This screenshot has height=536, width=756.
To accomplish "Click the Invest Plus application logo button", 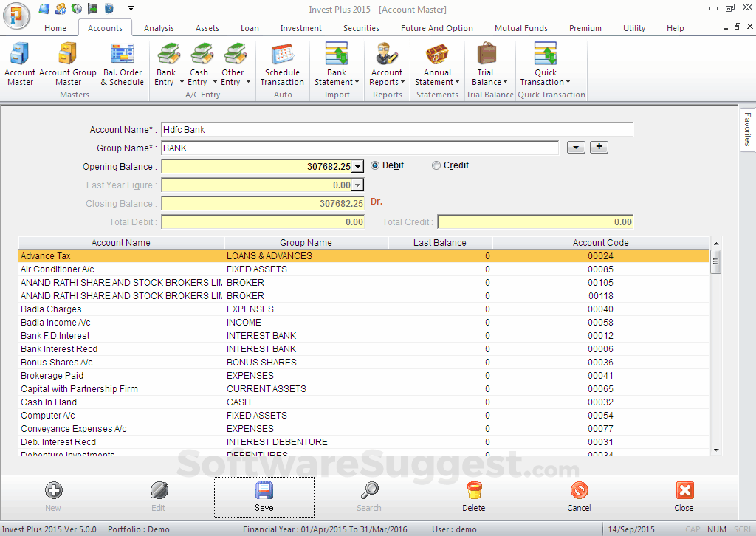I will (x=16, y=16).
